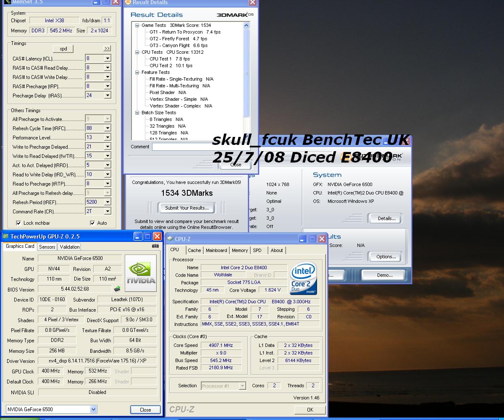Image resolution: width=504 pixels, height=420 pixels.
Task: Click the Core Voltage 1.624 V value
Action: pos(273,290)
